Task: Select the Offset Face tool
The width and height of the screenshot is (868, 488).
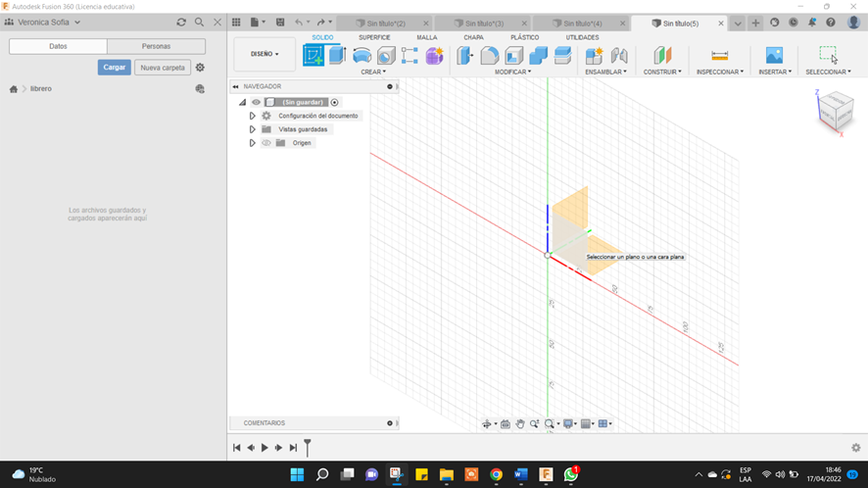Action: 562,56
